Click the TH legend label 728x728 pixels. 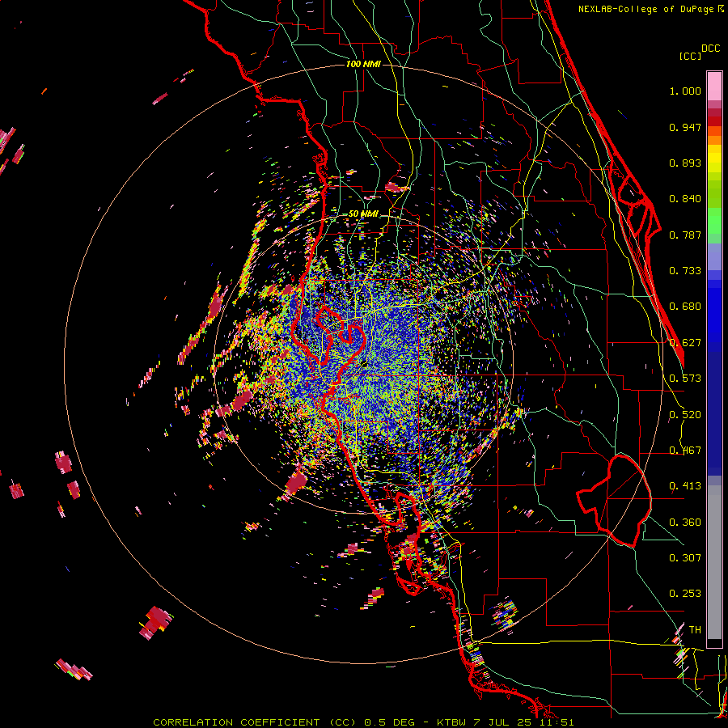[695, 630]
